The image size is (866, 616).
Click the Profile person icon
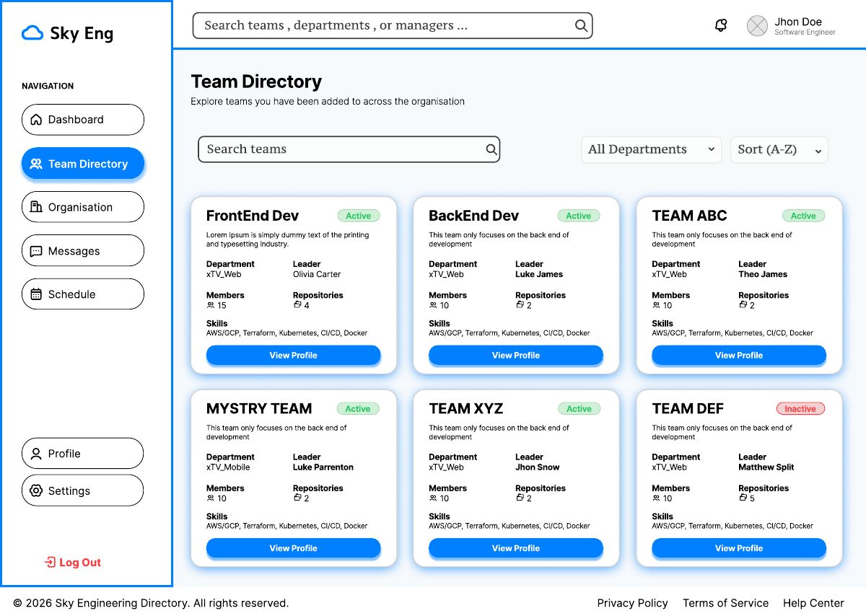click(x=36, y=454)
